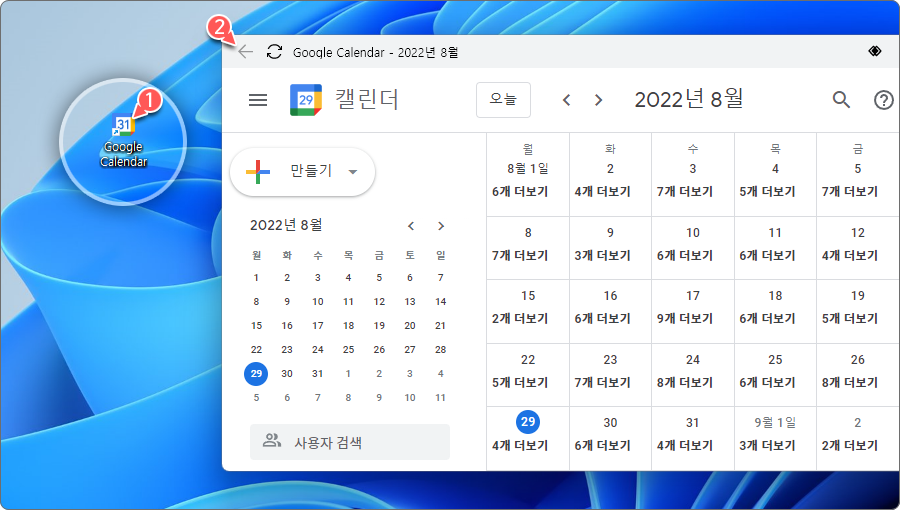Click the main '2022년 8월' title

tap(689, 99)
